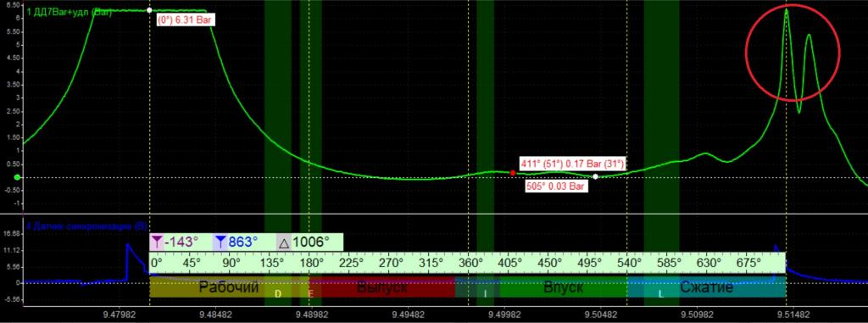868x323 pixels.
Task: Click the ДД7Bar channel 1 label
Action: pyautogui.click(x=70, y=11)
